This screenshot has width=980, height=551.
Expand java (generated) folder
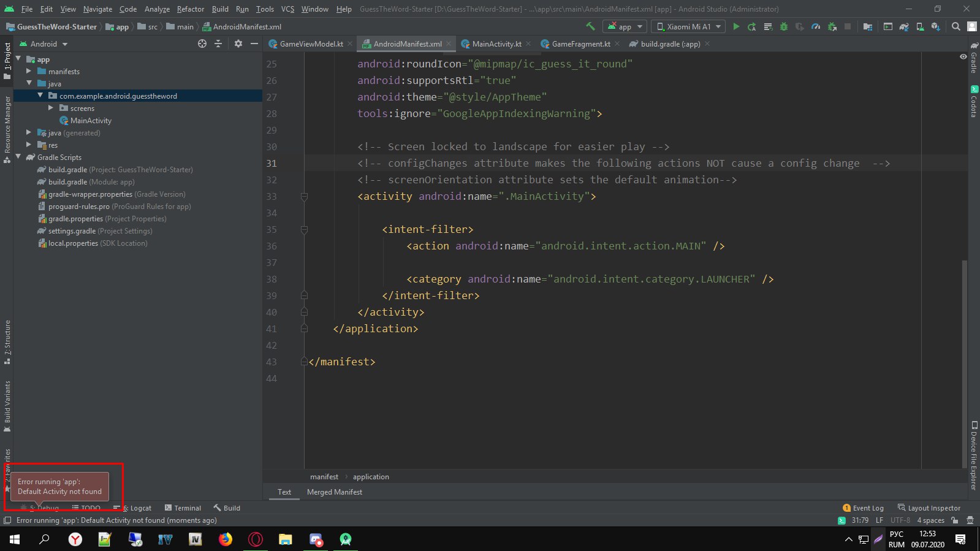pos(29,132)
